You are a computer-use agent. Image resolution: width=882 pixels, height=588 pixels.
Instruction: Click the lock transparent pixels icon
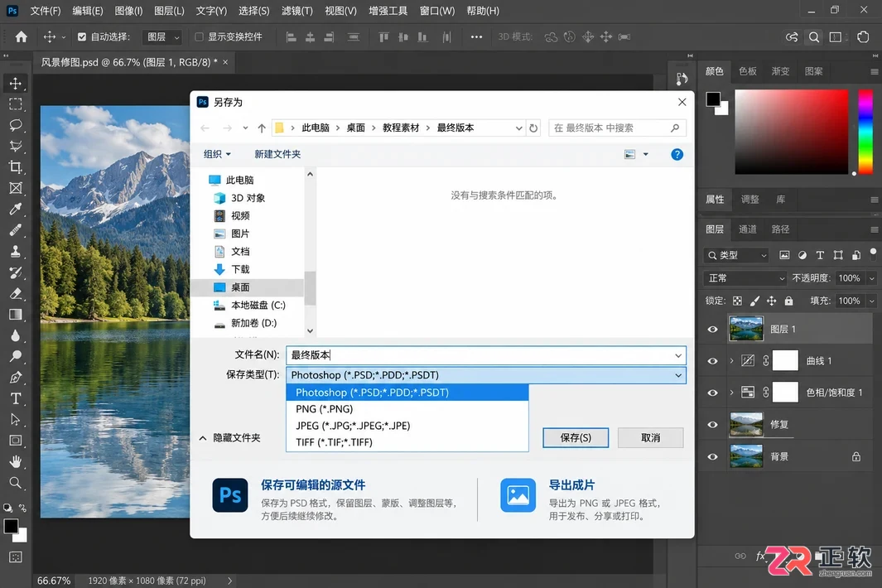737,301
